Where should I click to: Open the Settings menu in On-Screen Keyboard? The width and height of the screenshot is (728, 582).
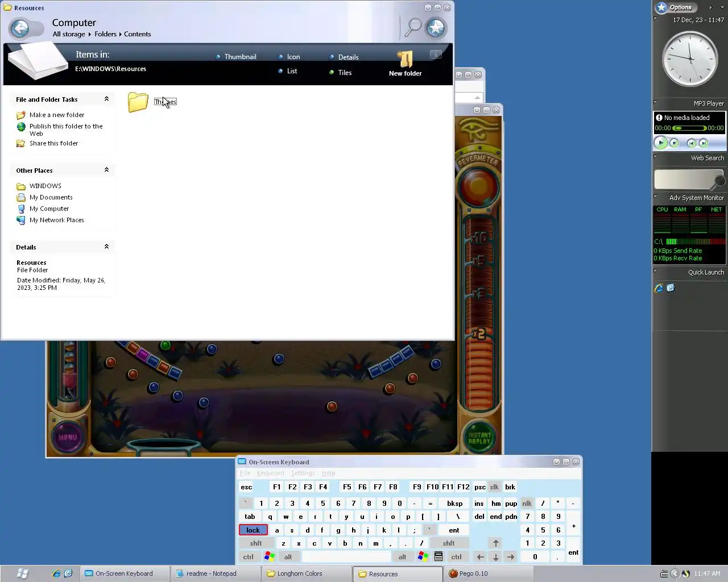pyautogui.click(x=303, y=473)
